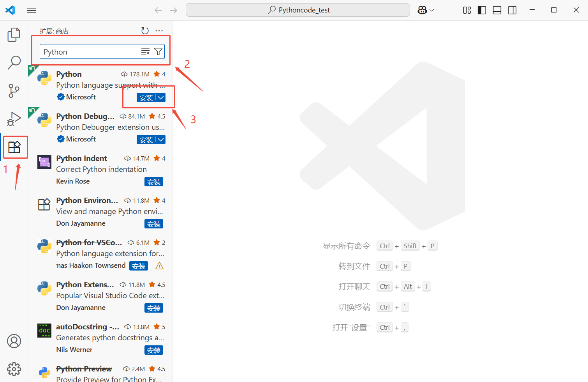
Task: Click Nils Werner publisher name
Action: (x=74, y=350)
